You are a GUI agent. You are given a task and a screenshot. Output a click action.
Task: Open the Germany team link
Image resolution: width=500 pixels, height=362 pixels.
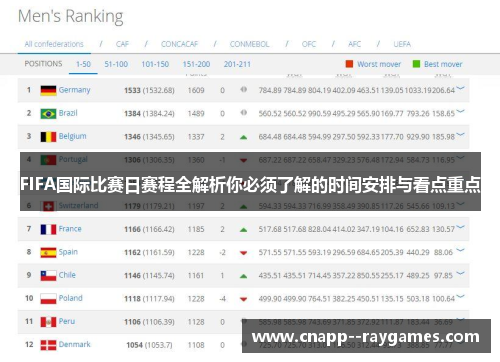(74, 90)
